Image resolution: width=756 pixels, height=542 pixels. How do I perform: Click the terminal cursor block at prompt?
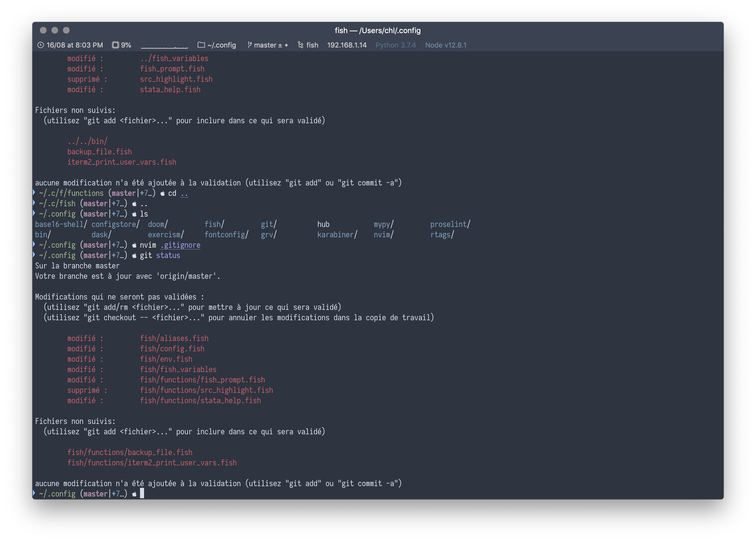142,493
